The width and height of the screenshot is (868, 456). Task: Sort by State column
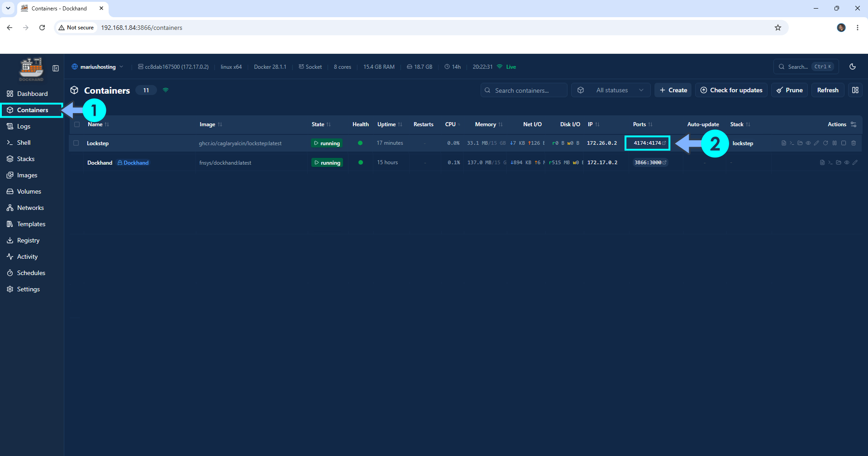(x=321, y=124)
